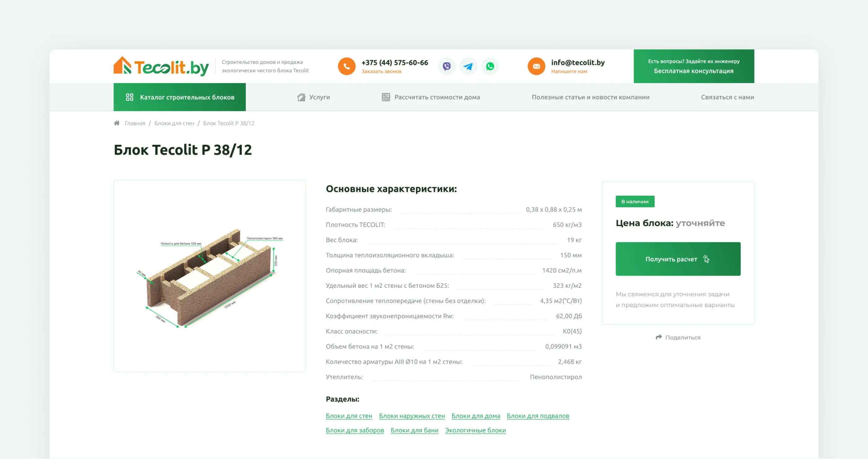The image size is (868, 459).
Task: Click the house icon next to Услуги
Action: 301,97
